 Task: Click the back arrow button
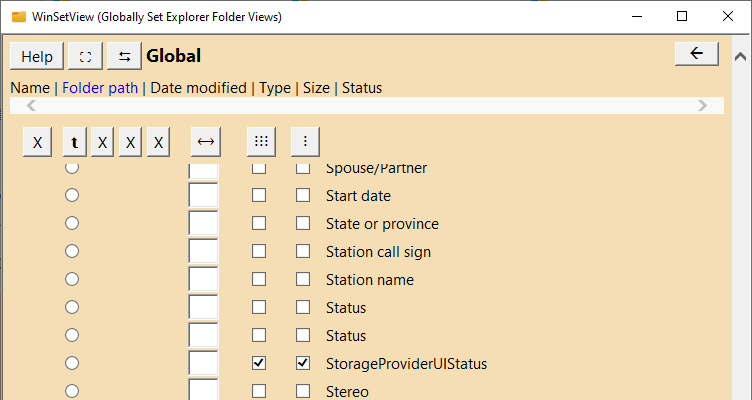[x=696, y=54]
